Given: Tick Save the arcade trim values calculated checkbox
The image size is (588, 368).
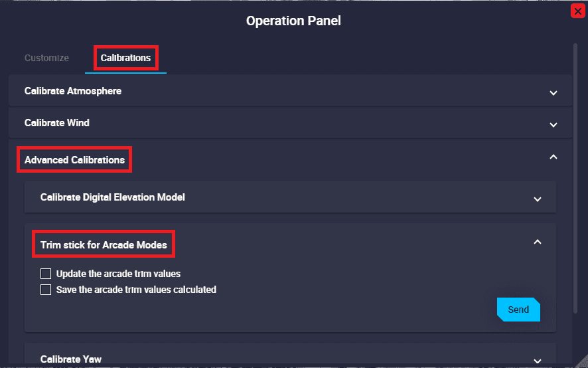Looking at the screenshot, I should (46, 290).
